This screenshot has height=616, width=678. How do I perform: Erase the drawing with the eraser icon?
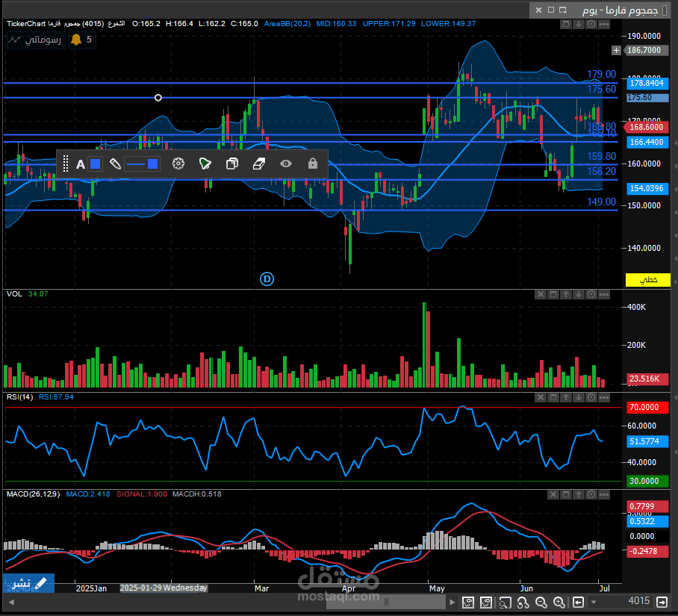click(x=259, y=164)
